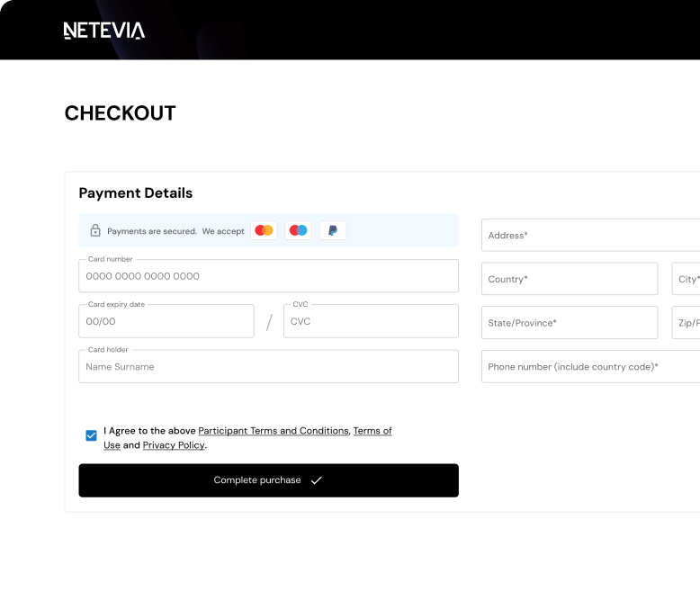Select the Card holder name field
This screenshot has width=700, height=600.
tap(268, 367)
